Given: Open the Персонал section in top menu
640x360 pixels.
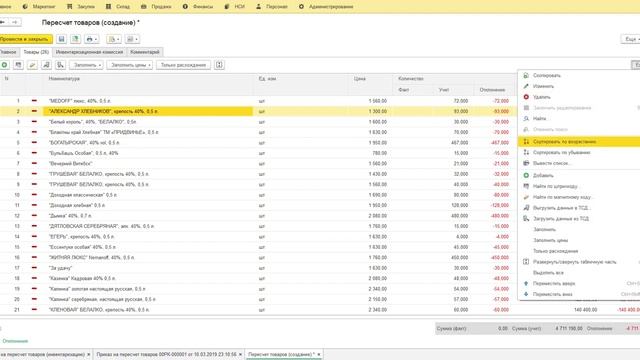Looking at the screenshot, I should 272,7.
